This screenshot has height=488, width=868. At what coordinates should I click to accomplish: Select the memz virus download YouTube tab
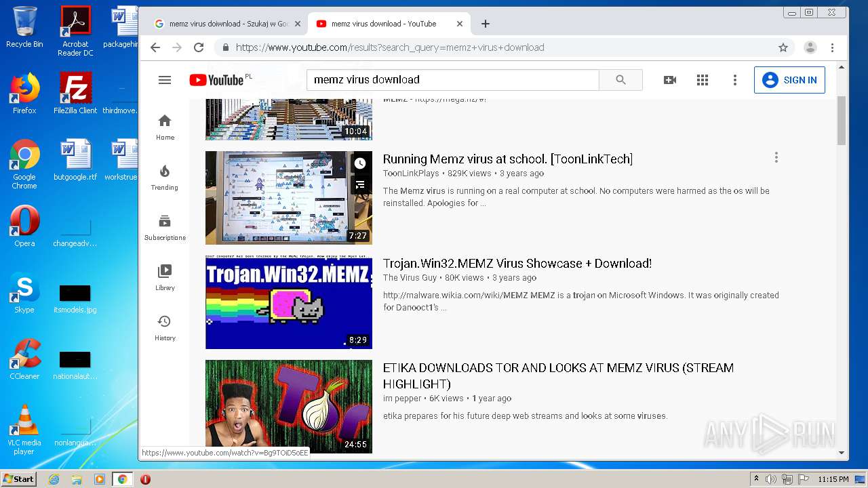(x=388, y=24)
